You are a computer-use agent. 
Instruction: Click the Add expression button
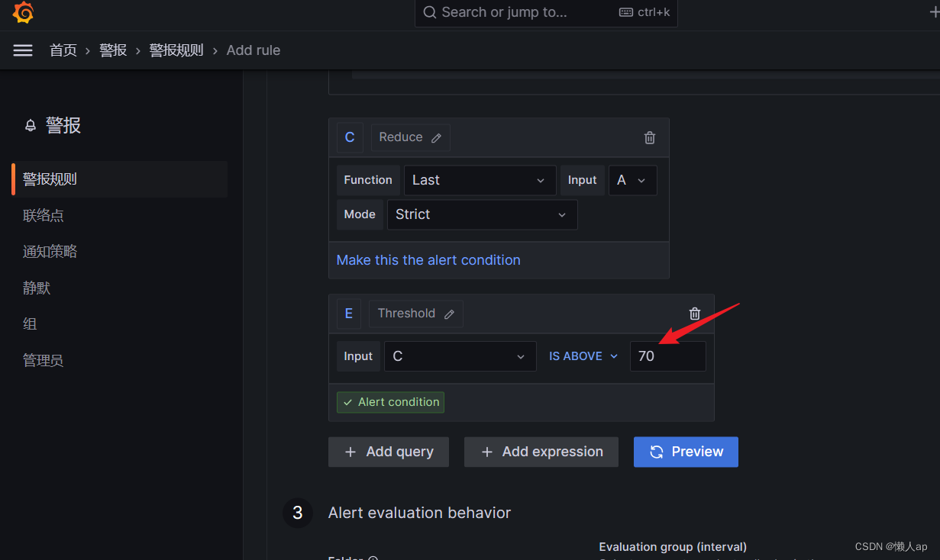coord(541,452)
